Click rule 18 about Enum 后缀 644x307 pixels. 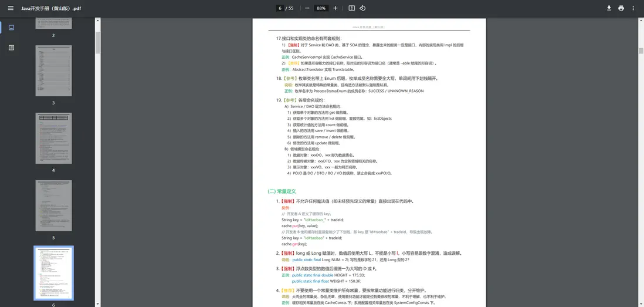point(357,79)
